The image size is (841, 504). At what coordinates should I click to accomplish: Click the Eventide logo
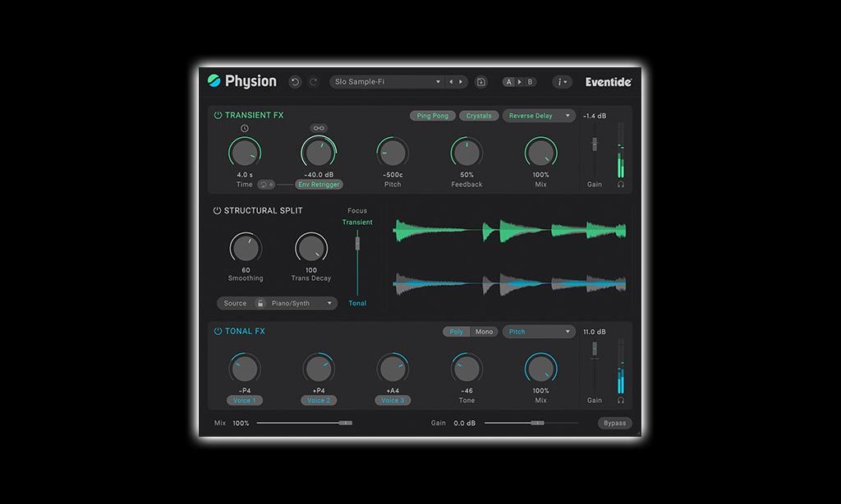pyautogui.click(x=609, y=82)
